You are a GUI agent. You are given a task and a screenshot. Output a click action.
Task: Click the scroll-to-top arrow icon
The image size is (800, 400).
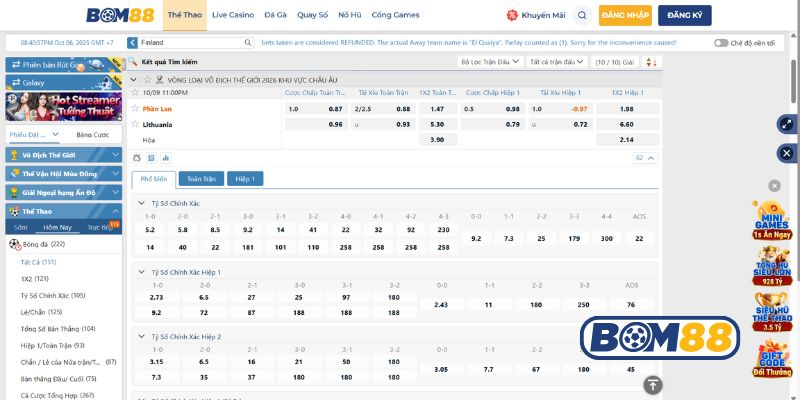652,384
